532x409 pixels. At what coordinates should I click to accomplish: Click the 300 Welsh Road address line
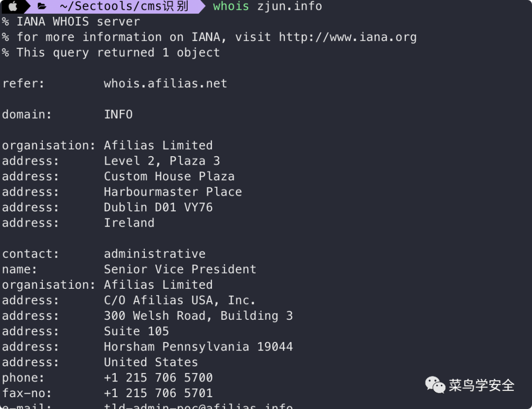click(x=198, y=316)
